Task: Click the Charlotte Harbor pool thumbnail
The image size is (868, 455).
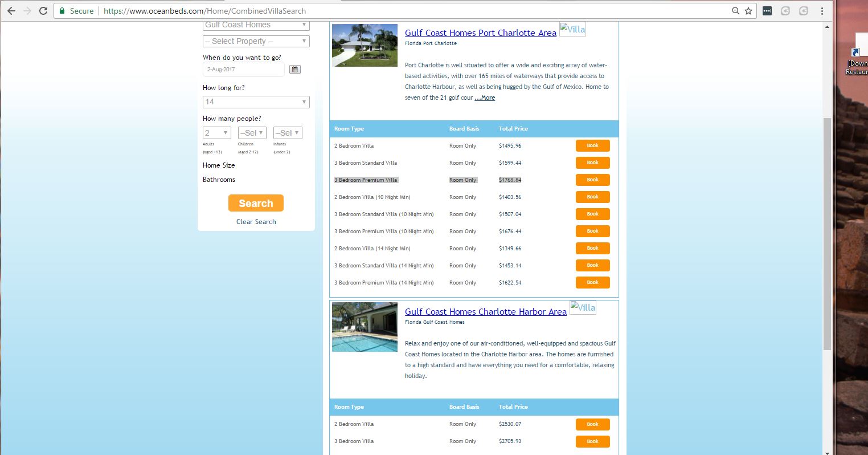Action: tap(365, 327)
